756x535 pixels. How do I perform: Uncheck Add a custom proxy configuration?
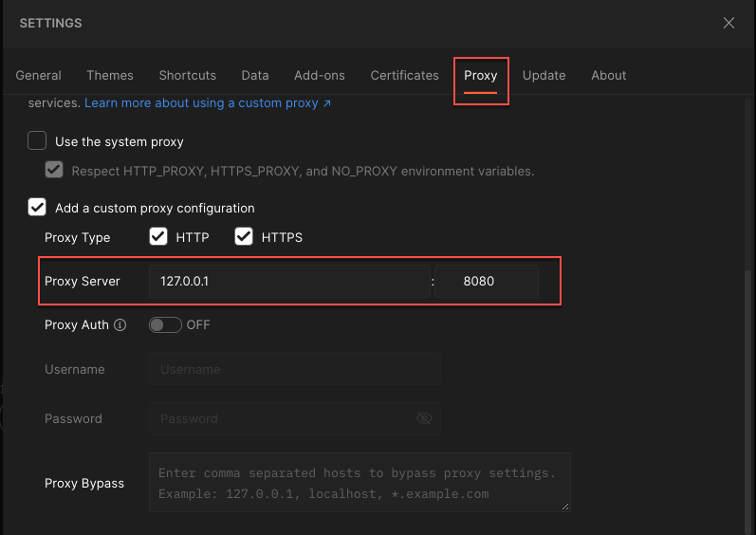37,207
